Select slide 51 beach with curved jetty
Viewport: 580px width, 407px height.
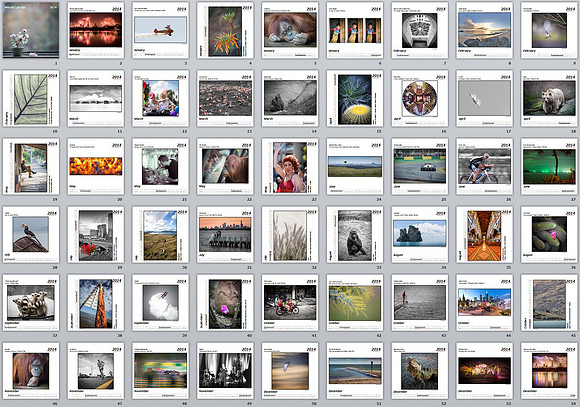click(x=355, y=371)
